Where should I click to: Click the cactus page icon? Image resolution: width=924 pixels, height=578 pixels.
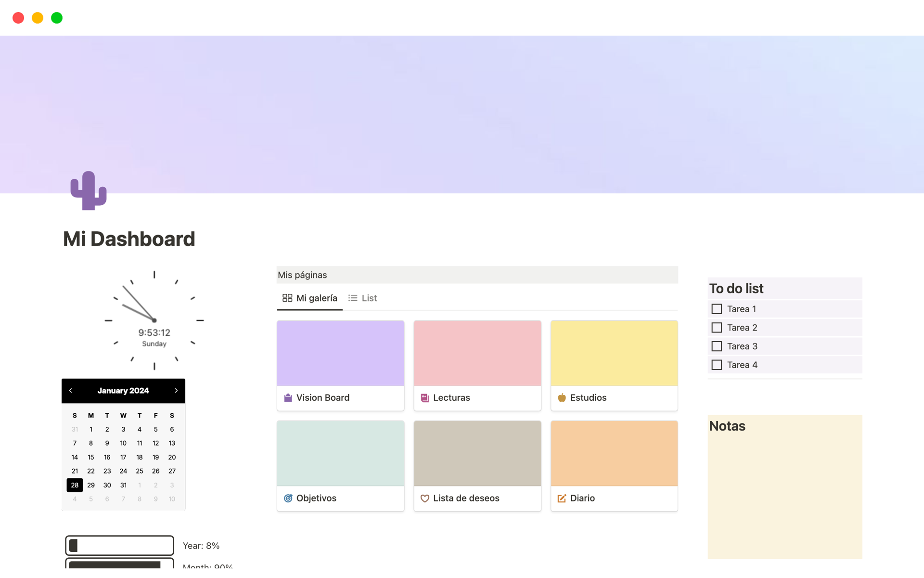coord(89,190)
